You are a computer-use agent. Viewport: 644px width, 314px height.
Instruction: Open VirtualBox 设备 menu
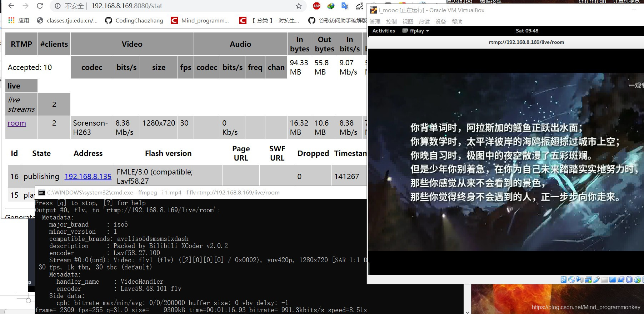tap(441, 21)
